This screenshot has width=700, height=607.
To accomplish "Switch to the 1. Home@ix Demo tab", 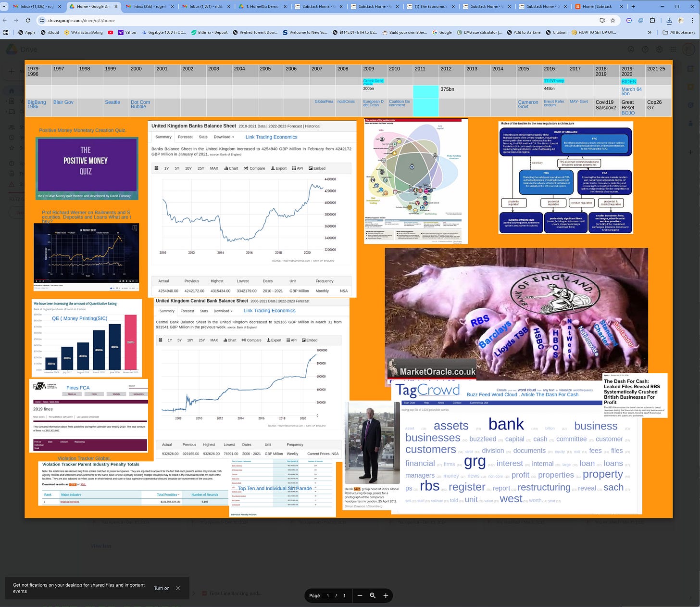I will (x=261, y=7).
